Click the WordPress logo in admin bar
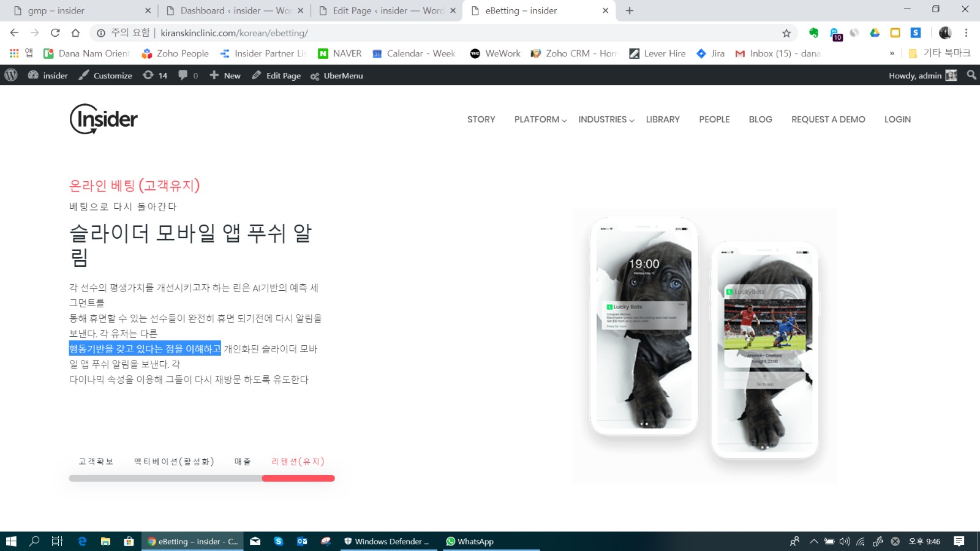The width and height of the screenshot is (980, 551). 11,75
